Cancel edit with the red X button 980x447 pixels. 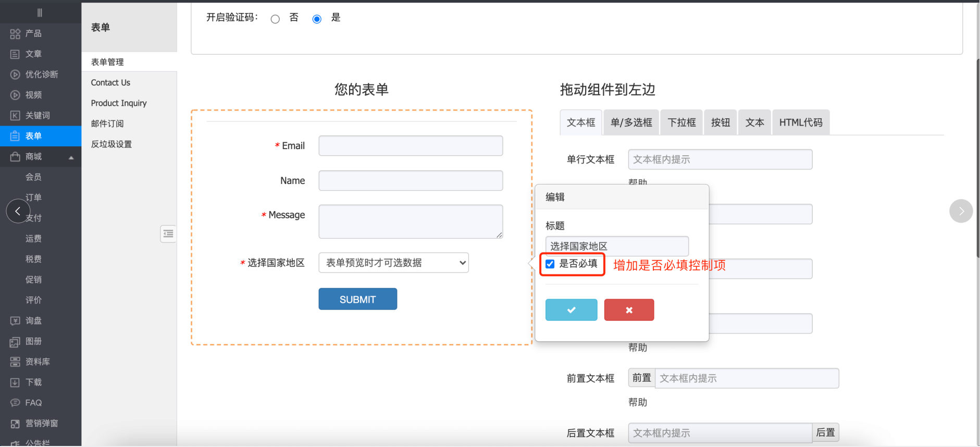(x=629, y=310)
